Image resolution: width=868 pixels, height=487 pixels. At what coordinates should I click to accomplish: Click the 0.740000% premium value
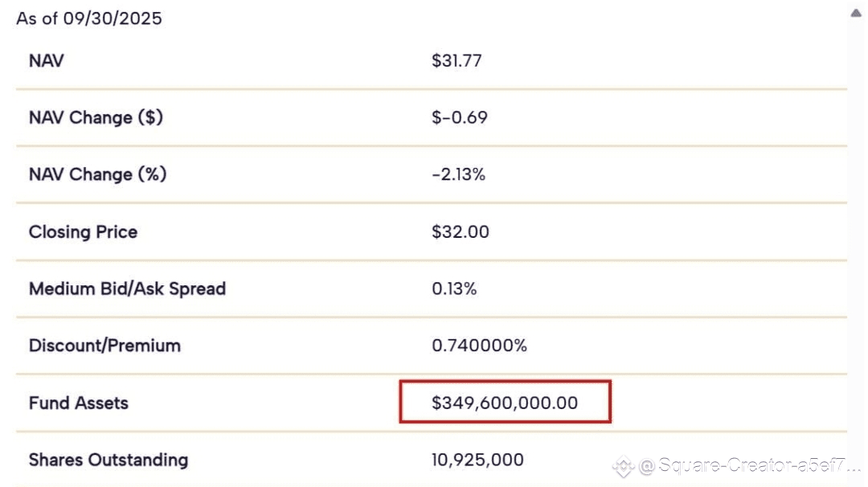click(479, 346)
